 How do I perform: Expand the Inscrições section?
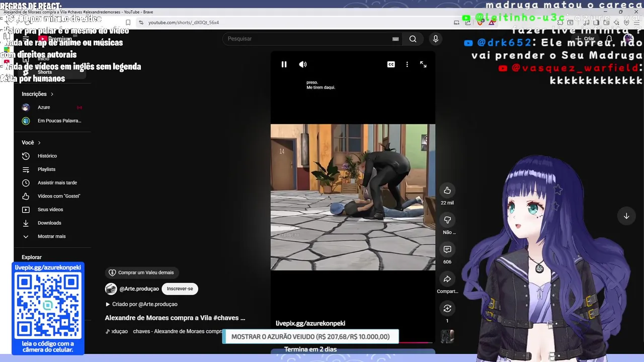[38, 94]
